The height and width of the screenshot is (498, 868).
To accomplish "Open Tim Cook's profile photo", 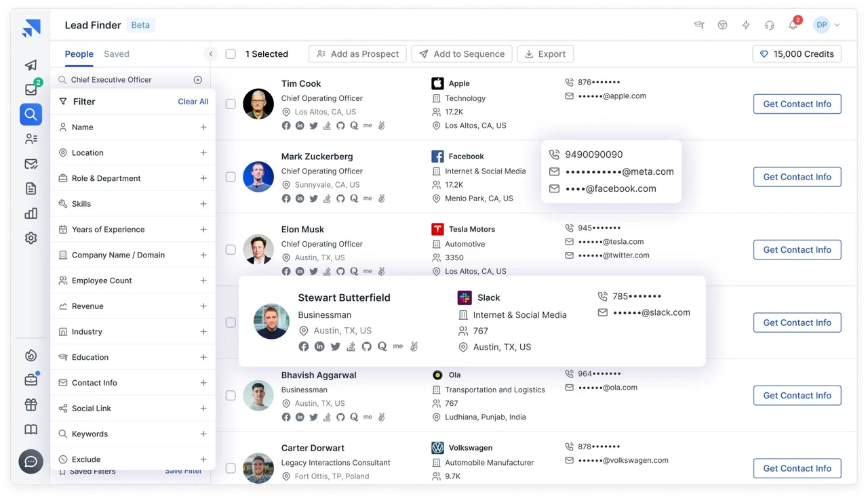I will 258,104.
